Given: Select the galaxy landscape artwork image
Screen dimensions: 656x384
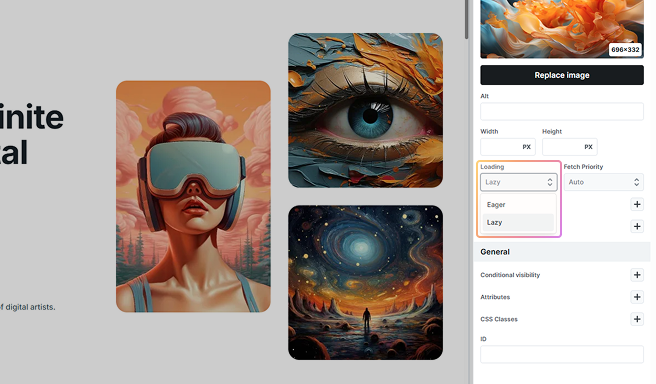Looking at the screenshot, I should (365, 282).
